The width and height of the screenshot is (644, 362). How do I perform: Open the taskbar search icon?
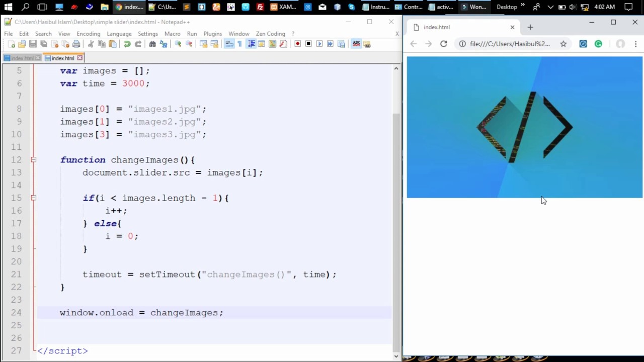25,7
